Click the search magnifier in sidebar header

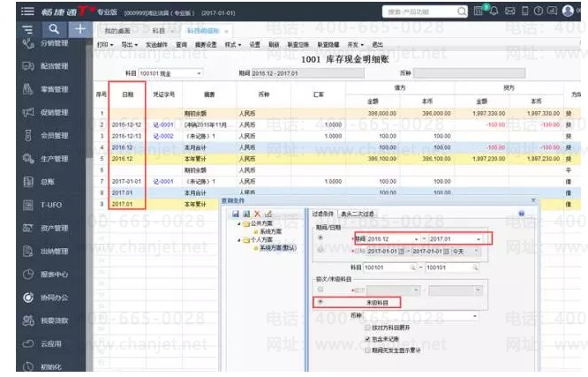(x=54, y=29)
